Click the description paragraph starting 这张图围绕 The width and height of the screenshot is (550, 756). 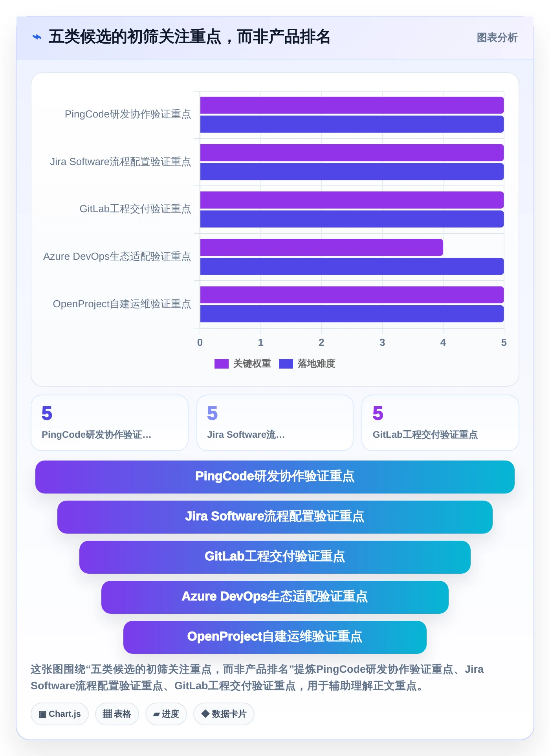coord(257,678)
